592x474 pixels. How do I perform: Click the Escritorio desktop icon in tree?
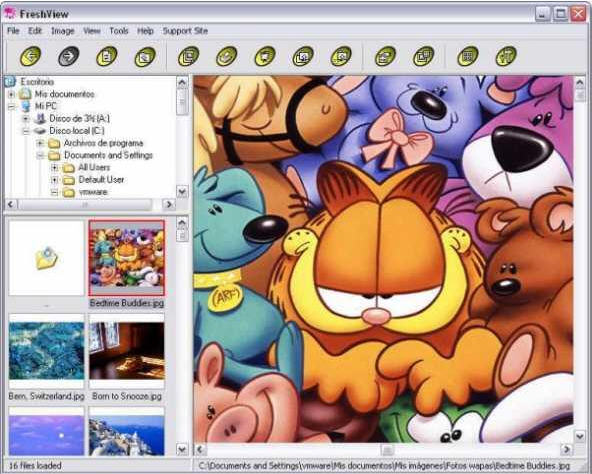10,82
